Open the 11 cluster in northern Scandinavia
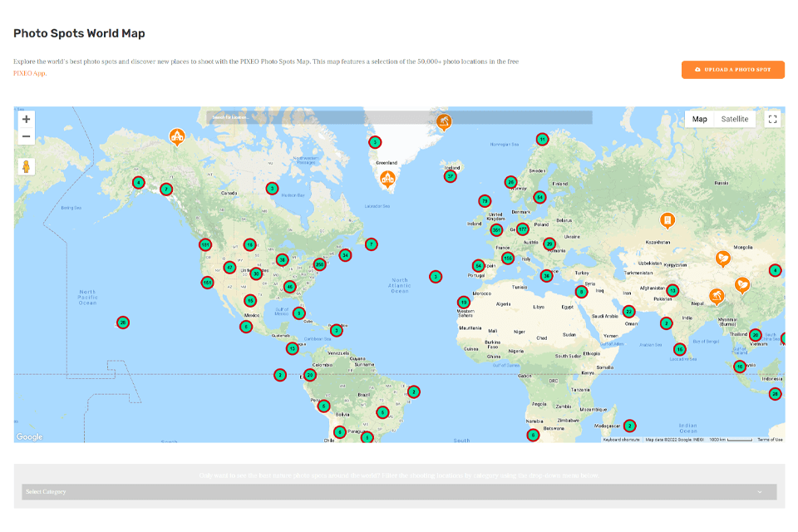Image resolution: width=798 pixels, height=532 pixels. [543, 139]
